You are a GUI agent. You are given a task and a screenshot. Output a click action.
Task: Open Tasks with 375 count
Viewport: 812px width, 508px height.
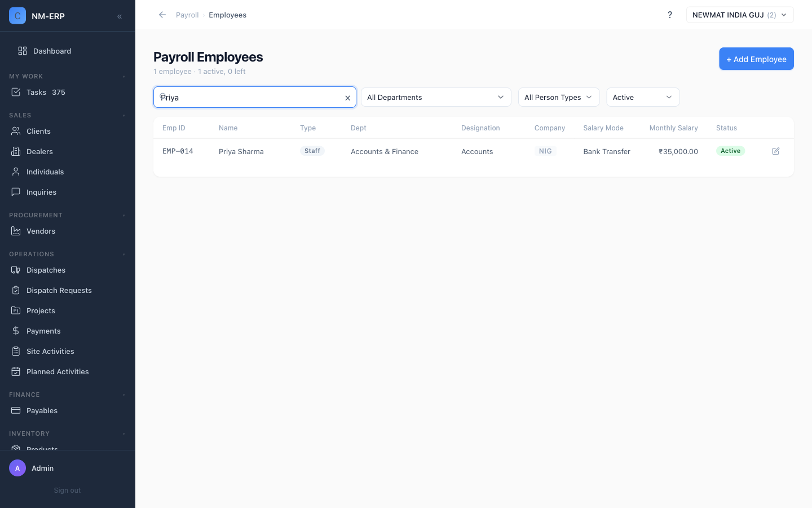68,92
